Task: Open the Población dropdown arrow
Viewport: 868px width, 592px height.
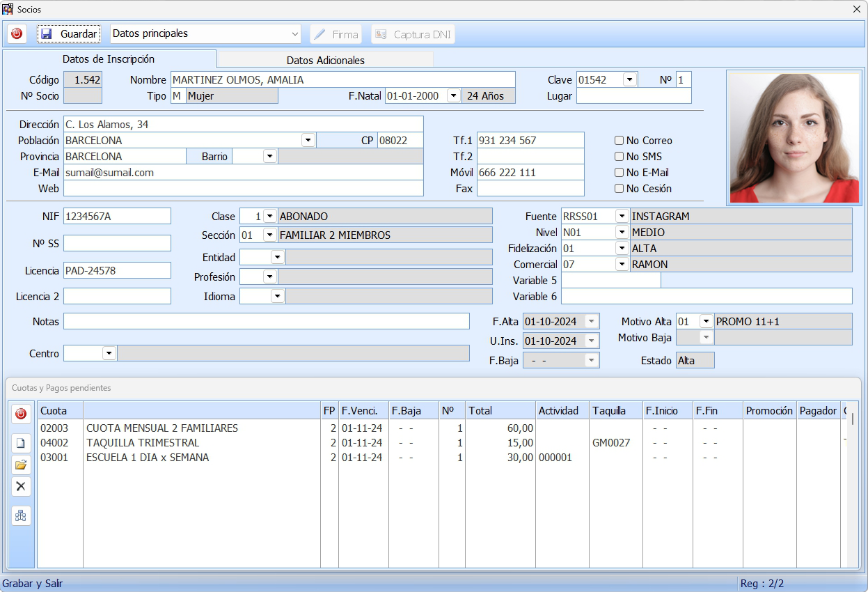Action: (308, 140)
